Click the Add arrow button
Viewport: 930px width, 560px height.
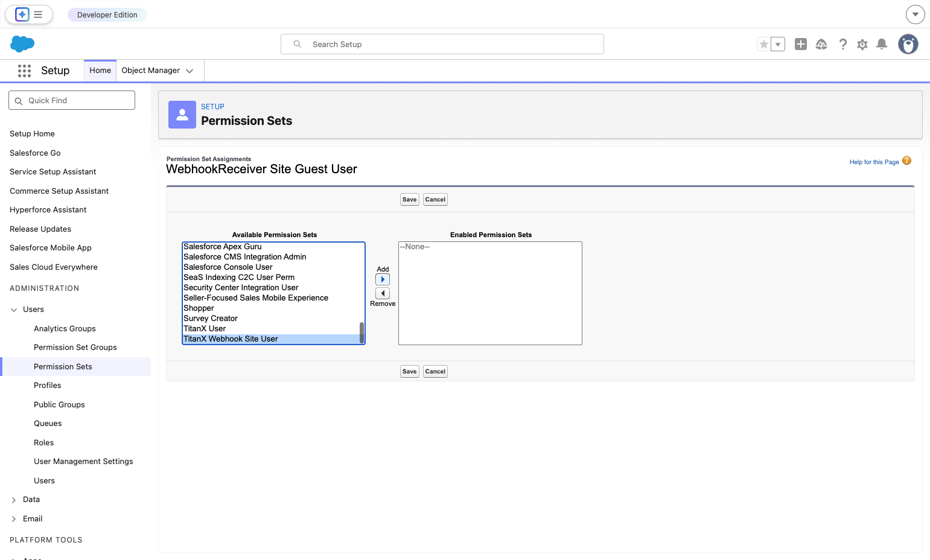(383, 279)
